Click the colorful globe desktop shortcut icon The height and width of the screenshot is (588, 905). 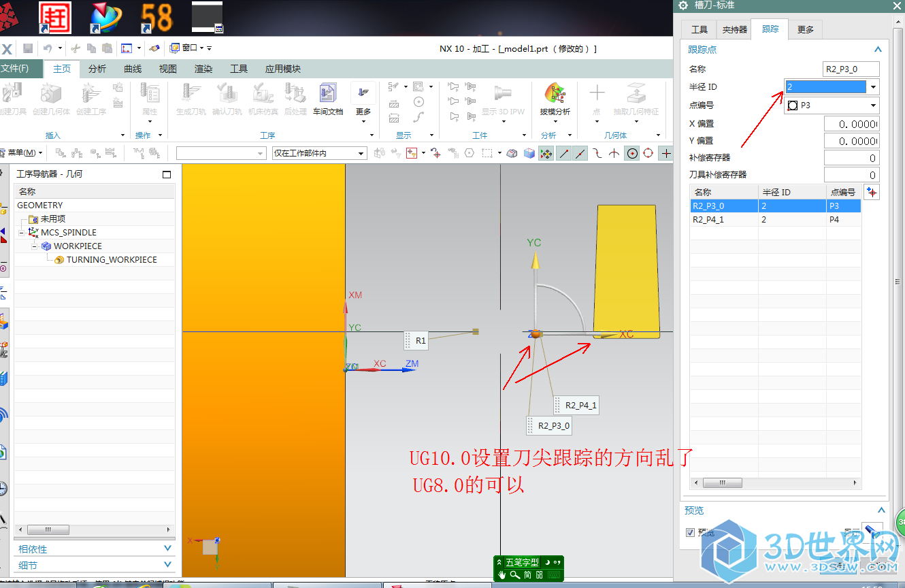[106, 17]
